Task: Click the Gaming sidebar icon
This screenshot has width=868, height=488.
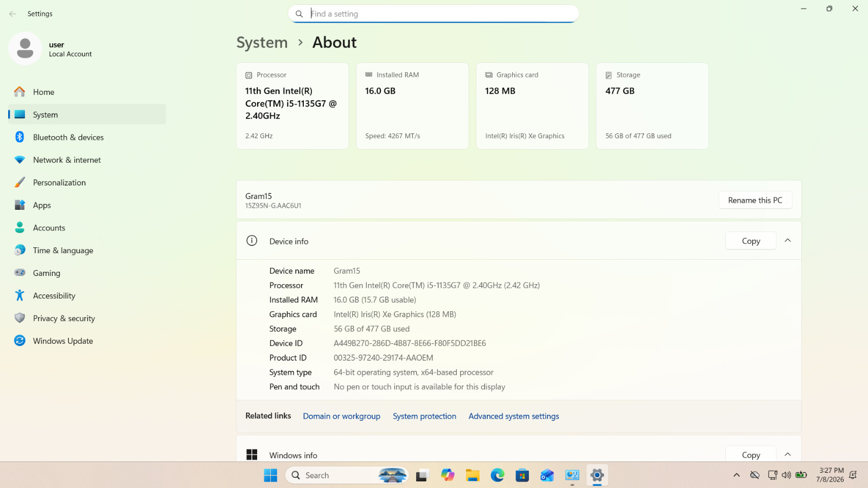Action: click(20, 273)
